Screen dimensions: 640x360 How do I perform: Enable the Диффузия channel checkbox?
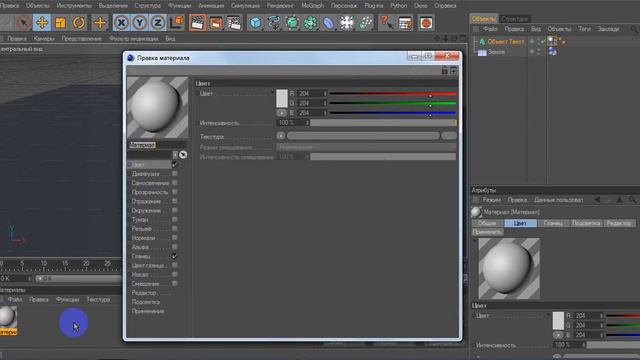175,173
